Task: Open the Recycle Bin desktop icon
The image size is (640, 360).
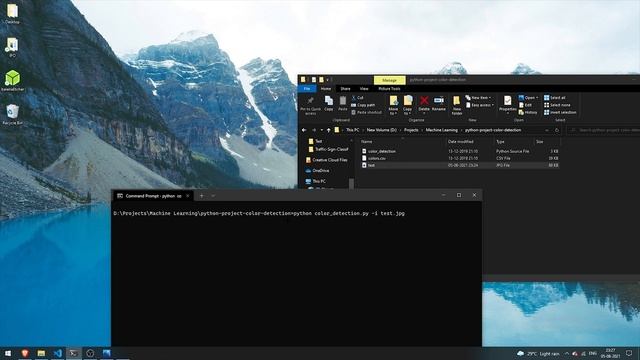Action: [x=13, y=114]
